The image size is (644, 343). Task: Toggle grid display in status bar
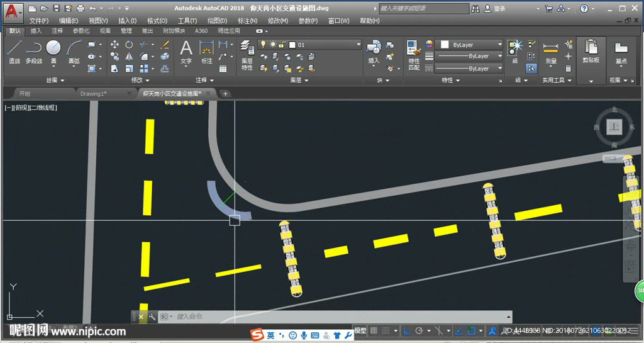tap(374, 330)
